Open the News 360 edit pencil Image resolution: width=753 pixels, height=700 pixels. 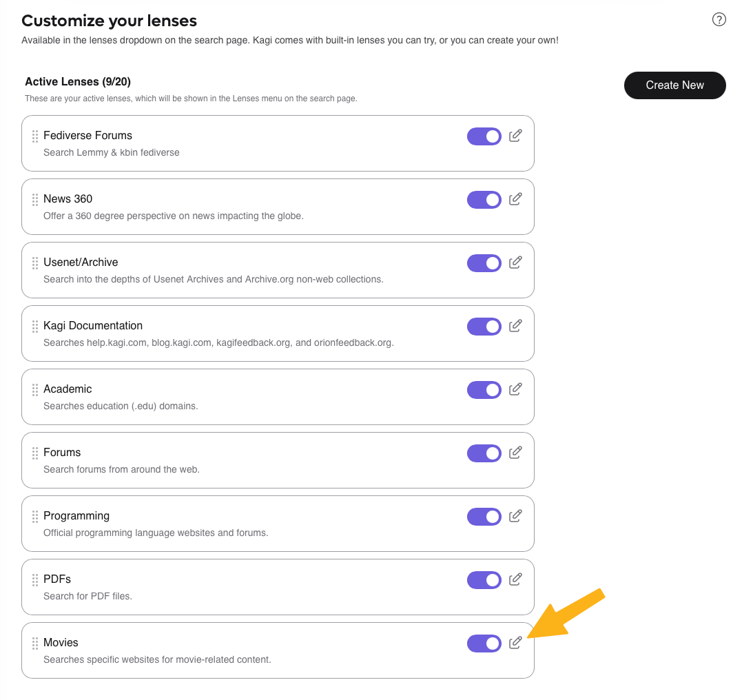515,199
